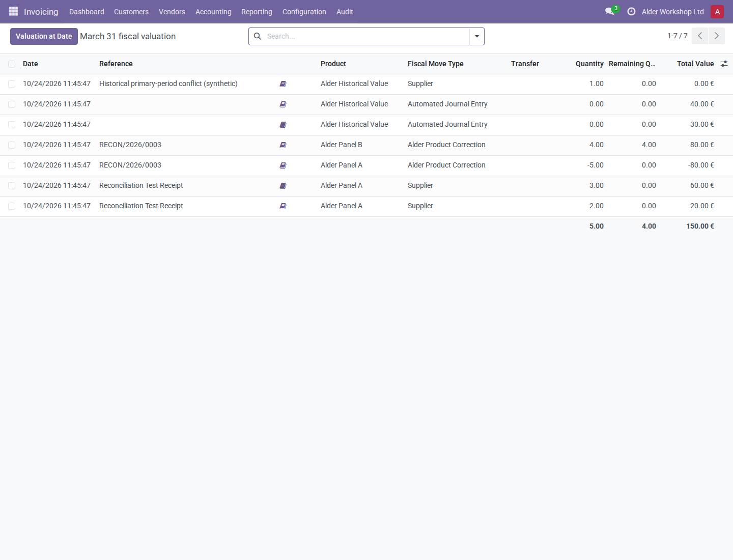Open the conversations messages icon

(x=610, y=11)
